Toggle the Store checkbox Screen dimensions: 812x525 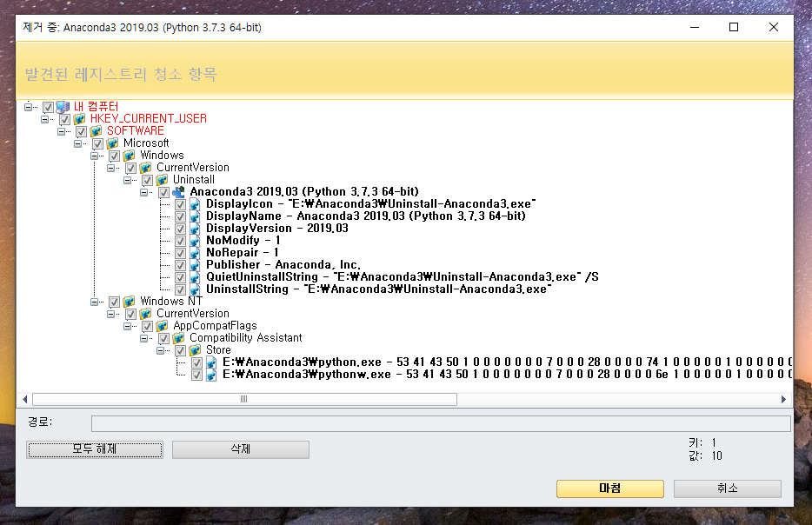pos(180,350)
